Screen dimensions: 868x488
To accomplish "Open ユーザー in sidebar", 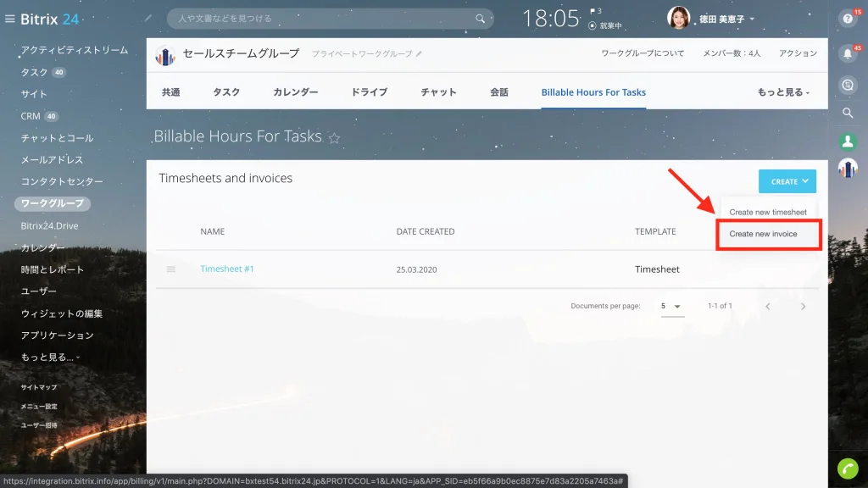I will point(39,291).
